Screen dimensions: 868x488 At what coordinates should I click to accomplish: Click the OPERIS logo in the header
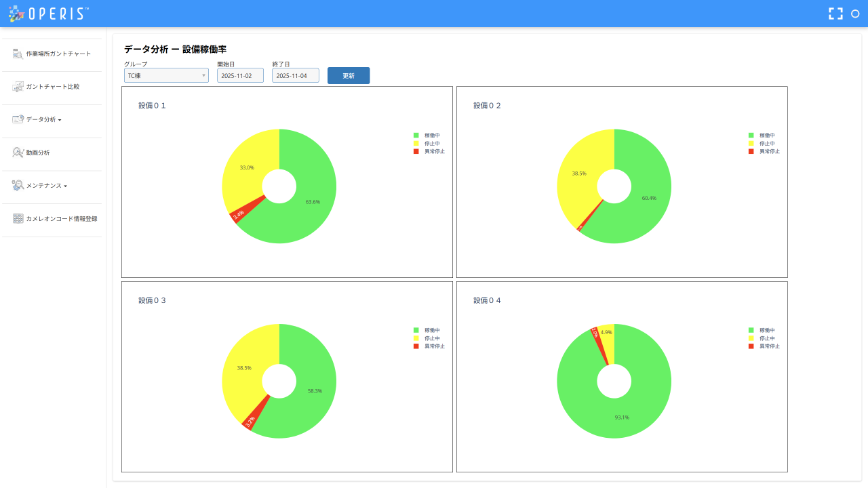coord(48,14)
